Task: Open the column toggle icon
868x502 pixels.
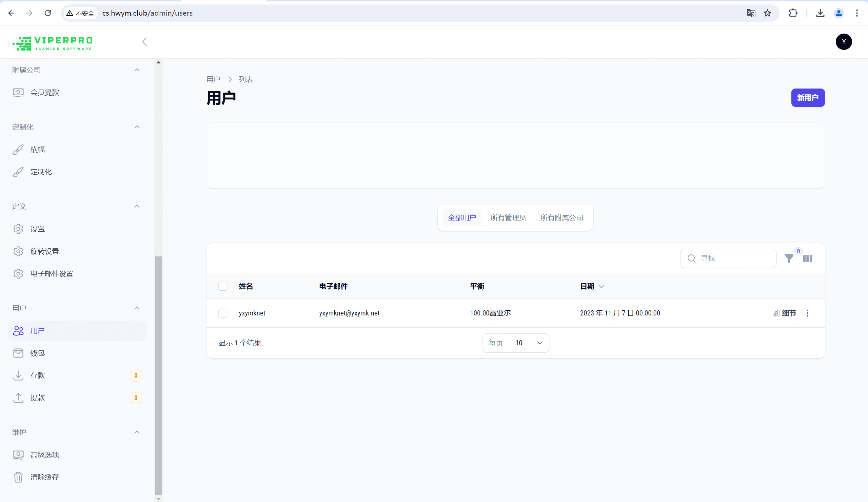Action: point(807,258)
